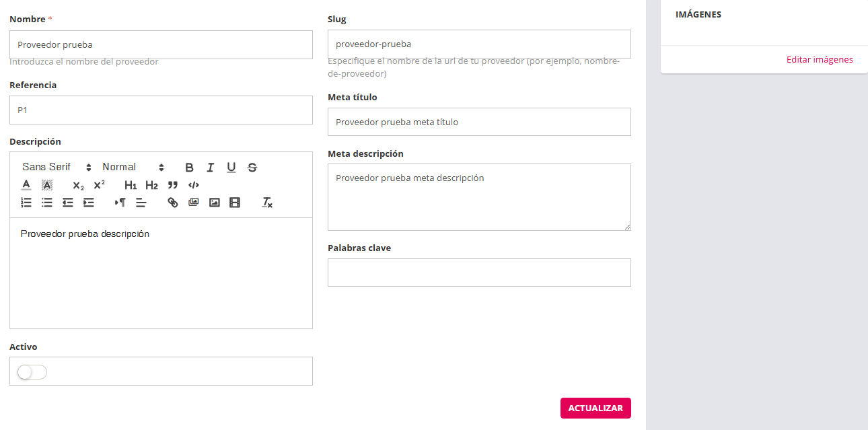Insert a hyperlink with the link icon

coord(173,203)
